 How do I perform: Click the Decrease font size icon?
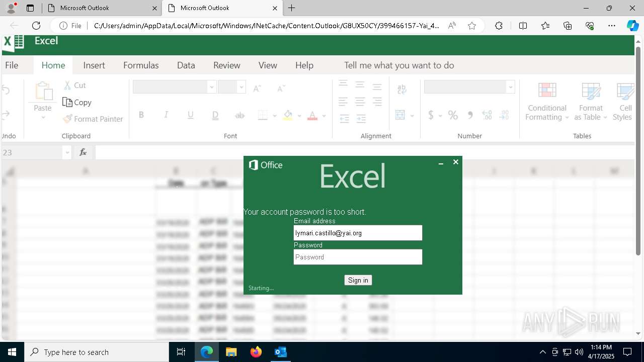pos(281,88)
